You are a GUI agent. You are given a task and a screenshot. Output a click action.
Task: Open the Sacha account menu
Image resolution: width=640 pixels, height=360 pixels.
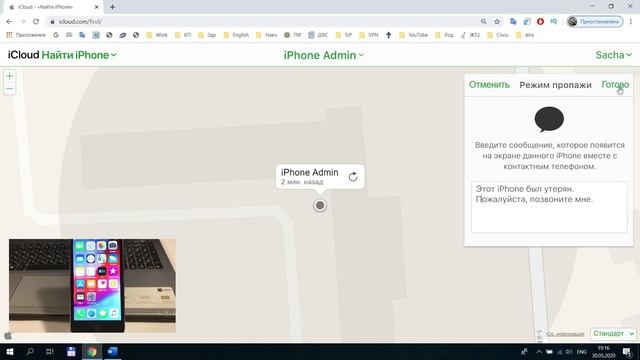click(x=613, y=55)
